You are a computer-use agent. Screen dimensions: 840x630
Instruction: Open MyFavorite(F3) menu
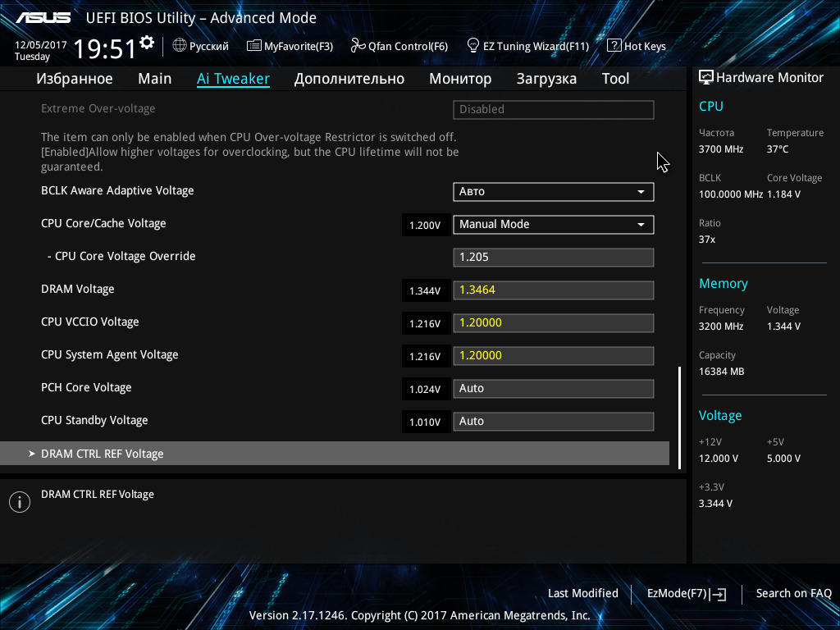pyautogui.click(x=290, y=46)
